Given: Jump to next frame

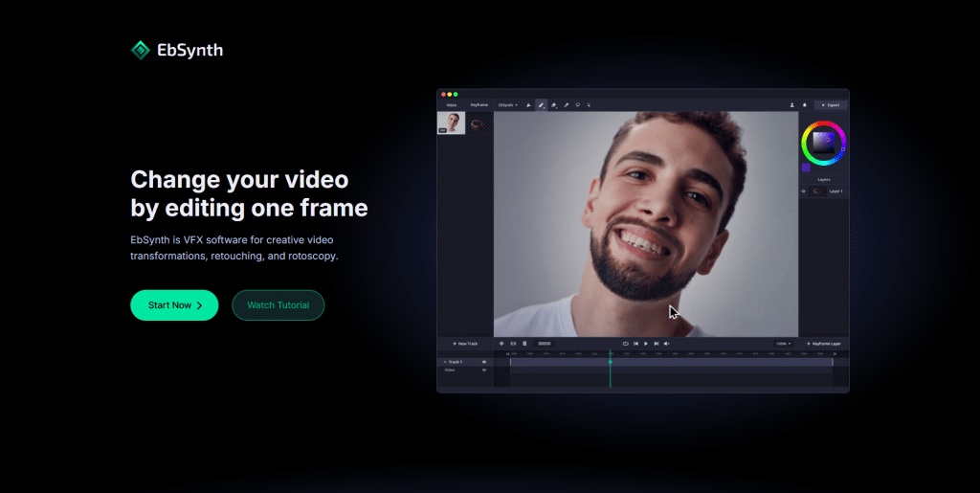Looking at the screenshot, I should point(657,344).
